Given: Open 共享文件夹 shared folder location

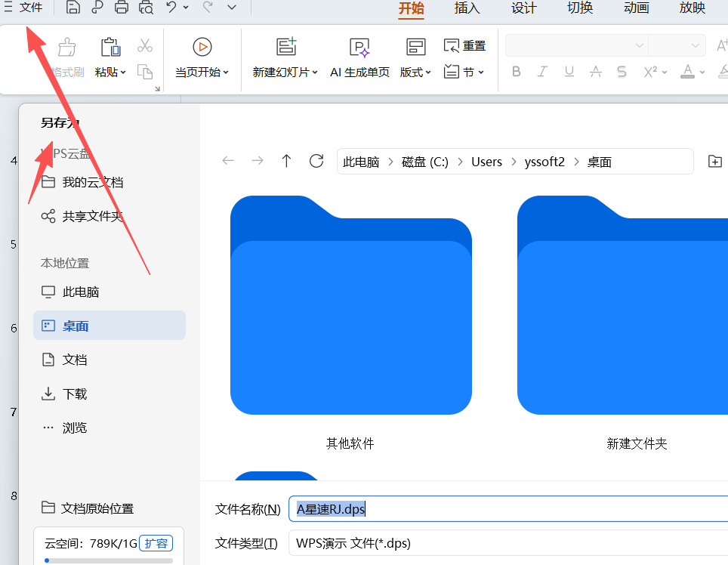Looking at the screenshot, I should pyautogui.click(x=82, y=216).
